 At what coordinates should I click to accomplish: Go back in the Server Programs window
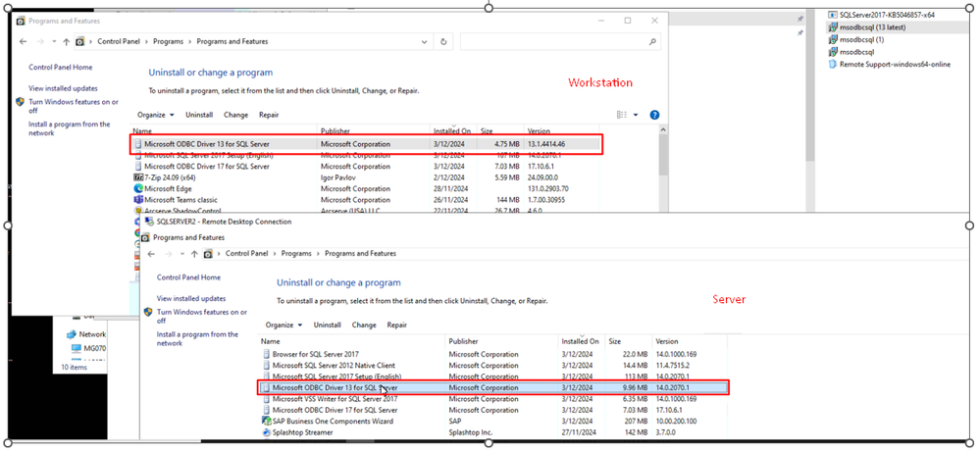coord(151,254)
